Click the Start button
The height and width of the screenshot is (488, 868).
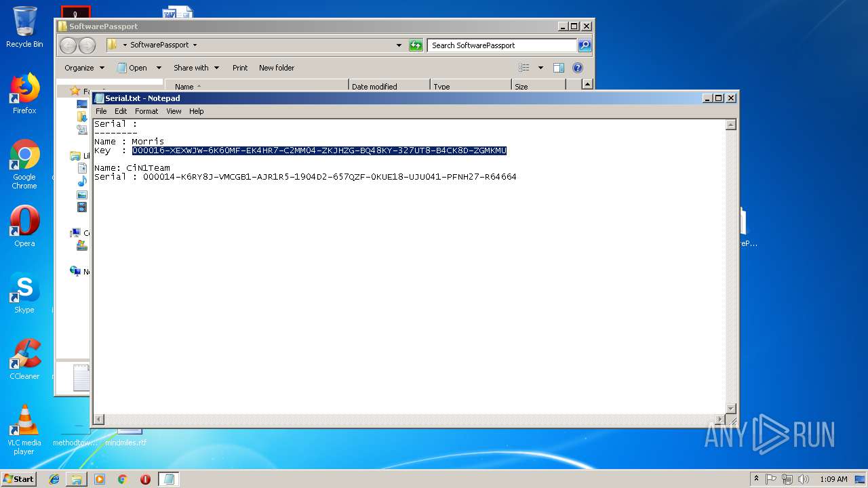18,479
